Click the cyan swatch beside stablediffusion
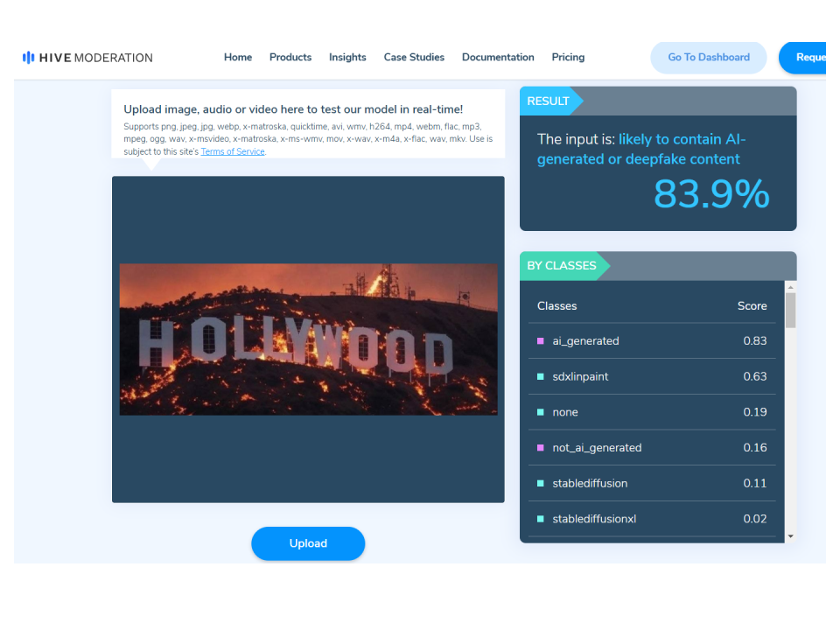840x630 pixels. point(541,483)
